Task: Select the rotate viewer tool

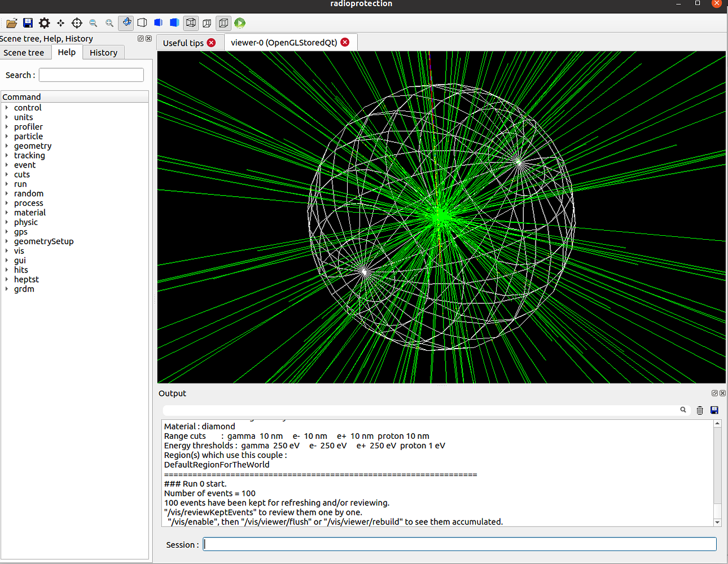Action: pyautogui.click(x=126, y=23)
